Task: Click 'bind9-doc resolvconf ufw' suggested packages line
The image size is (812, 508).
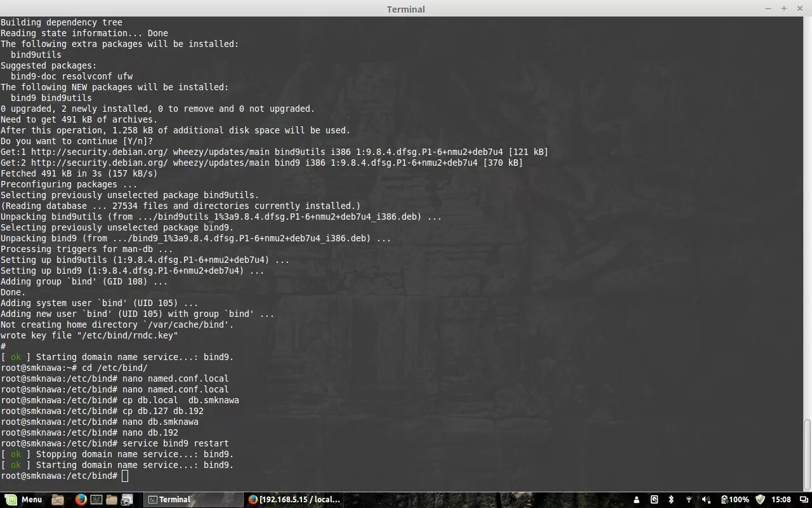Action: 72,76
